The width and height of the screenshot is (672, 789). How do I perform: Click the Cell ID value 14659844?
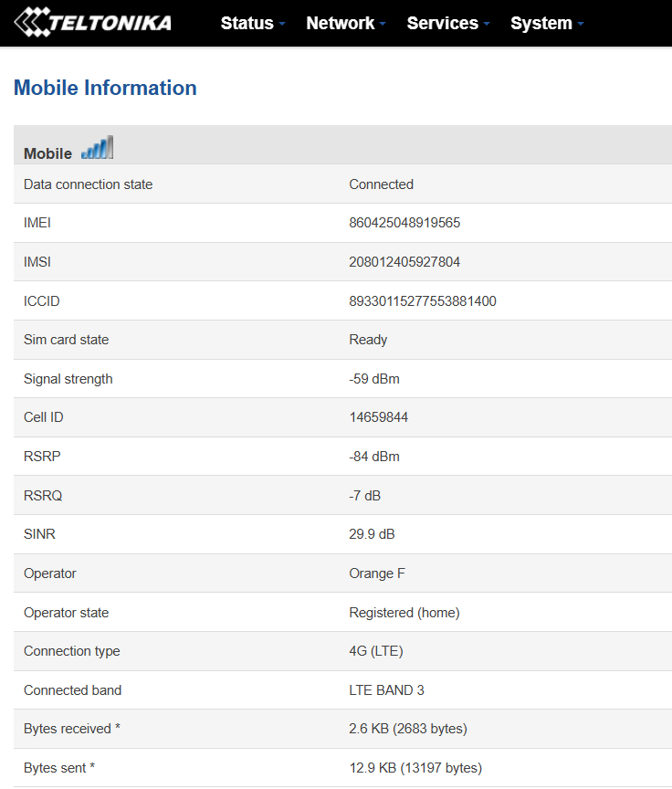[x=379, y=417]
